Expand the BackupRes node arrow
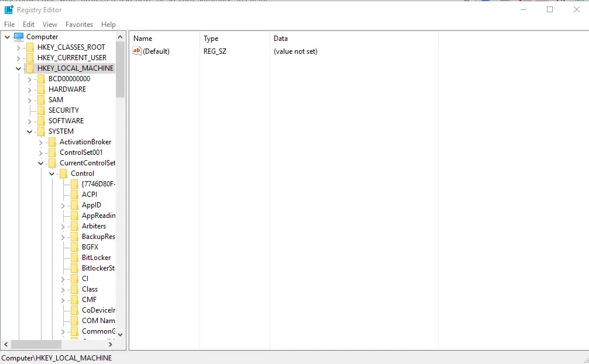589x364 pixels. tap(63, 237)
